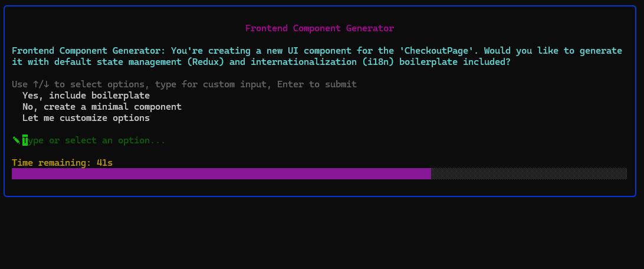
Task: Click the cyan "Frontend Component Generator:" prompt prefix
Action: (88, 51)
